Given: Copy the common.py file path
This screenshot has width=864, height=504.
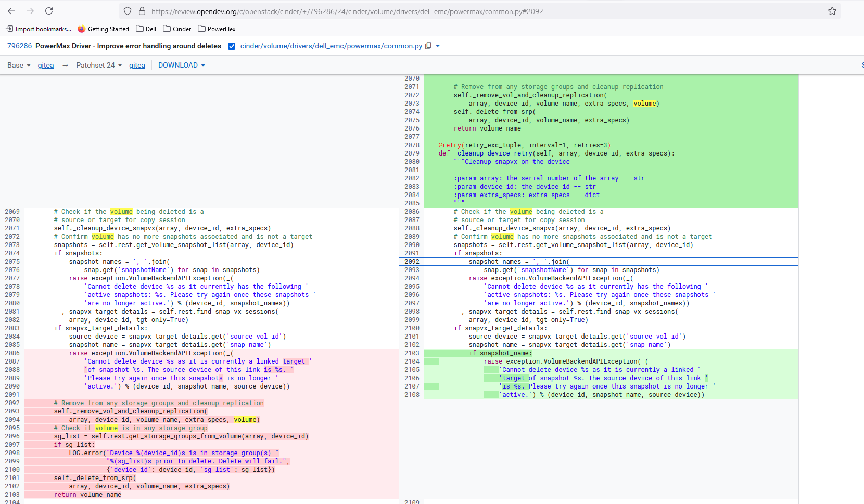Looking at the screenshot, I should [428, 46].
